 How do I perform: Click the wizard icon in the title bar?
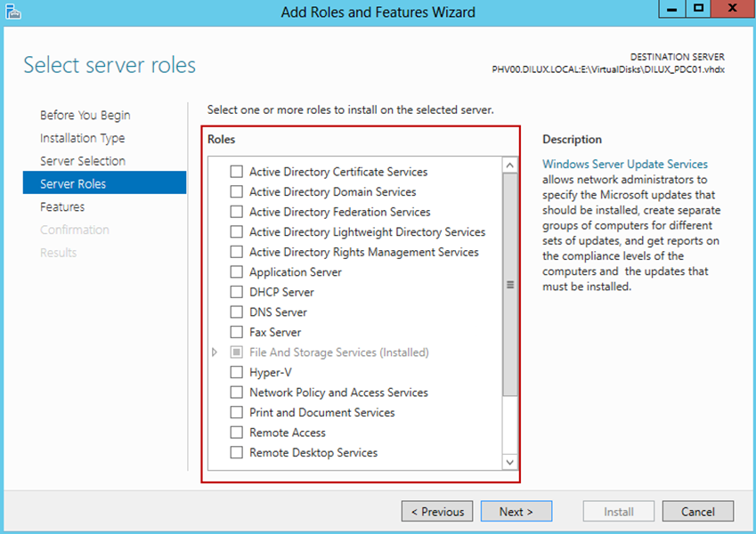pos(13,12)
